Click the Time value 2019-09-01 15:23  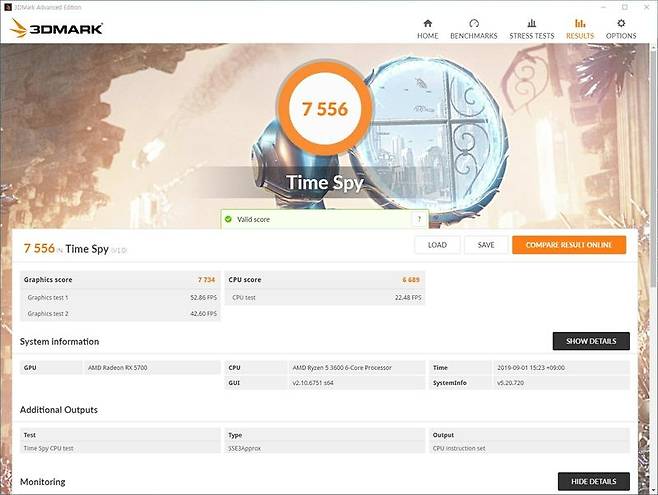[531, 367]
